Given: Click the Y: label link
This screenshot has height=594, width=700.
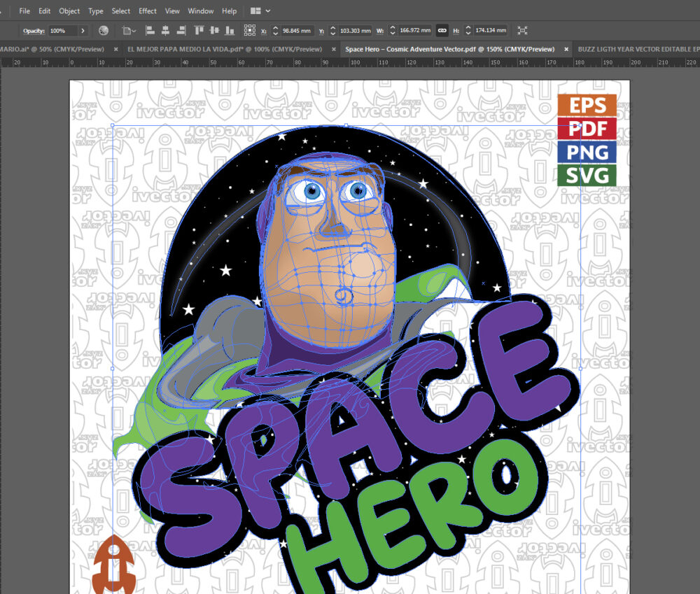Looking at the screenshot, I should 321,31.
